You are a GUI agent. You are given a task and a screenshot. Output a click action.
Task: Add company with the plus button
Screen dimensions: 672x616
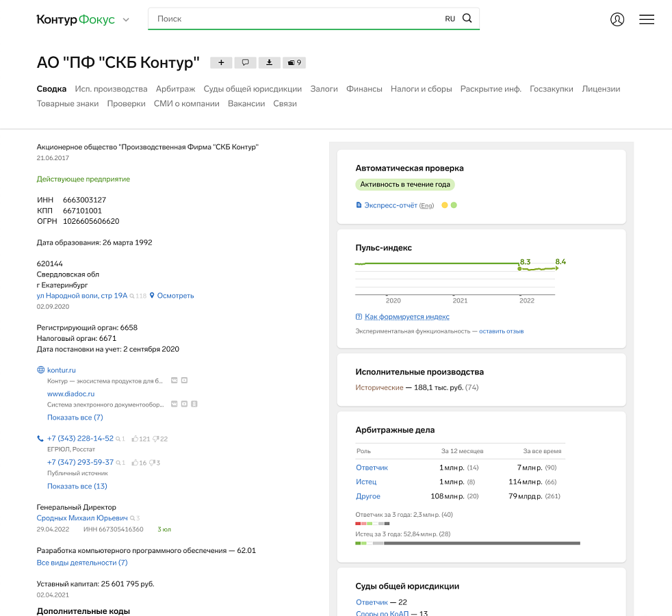pyautogui.click(x=221, y=62)
